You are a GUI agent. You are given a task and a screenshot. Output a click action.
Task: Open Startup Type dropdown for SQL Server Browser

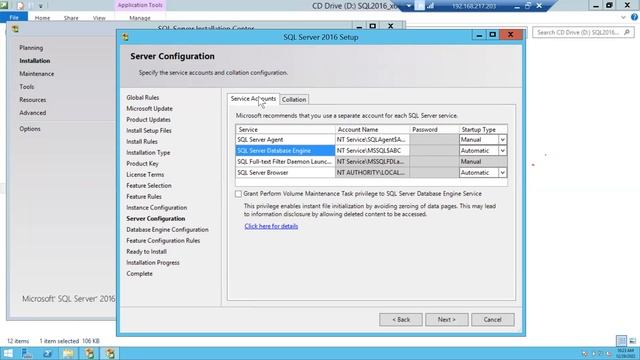tap(502, 173)
